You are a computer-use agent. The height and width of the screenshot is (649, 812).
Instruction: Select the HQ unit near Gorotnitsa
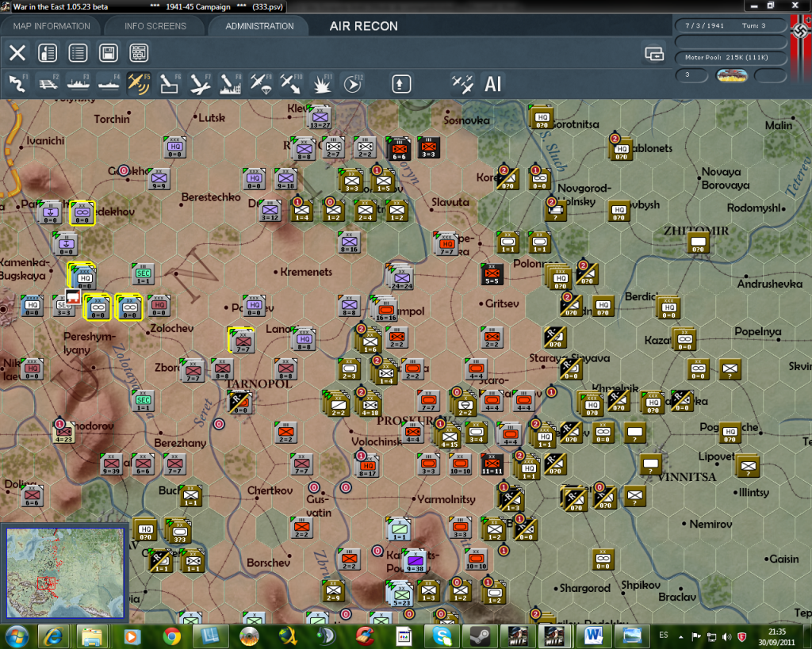click(x=542, y=118)
